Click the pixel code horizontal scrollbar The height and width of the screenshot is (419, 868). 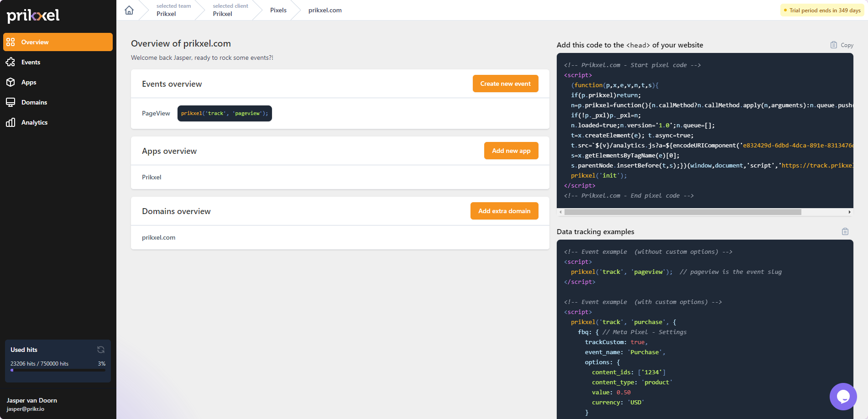682,212
